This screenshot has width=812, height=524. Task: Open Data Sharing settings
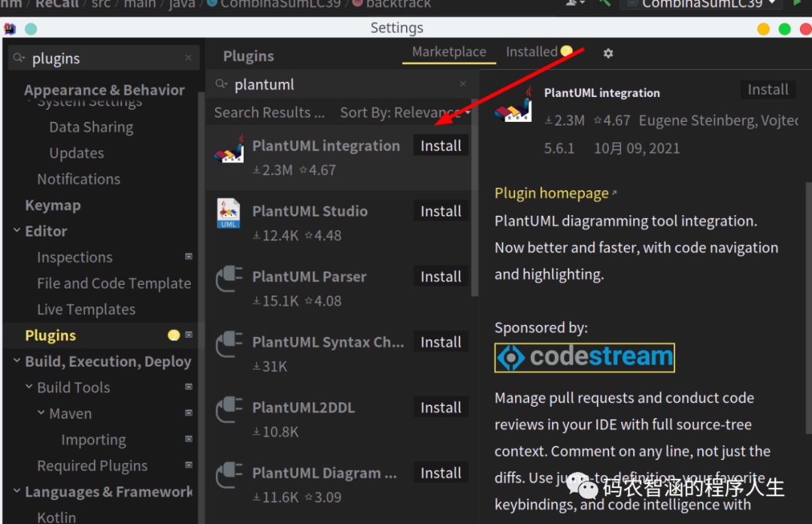[91, 127]
